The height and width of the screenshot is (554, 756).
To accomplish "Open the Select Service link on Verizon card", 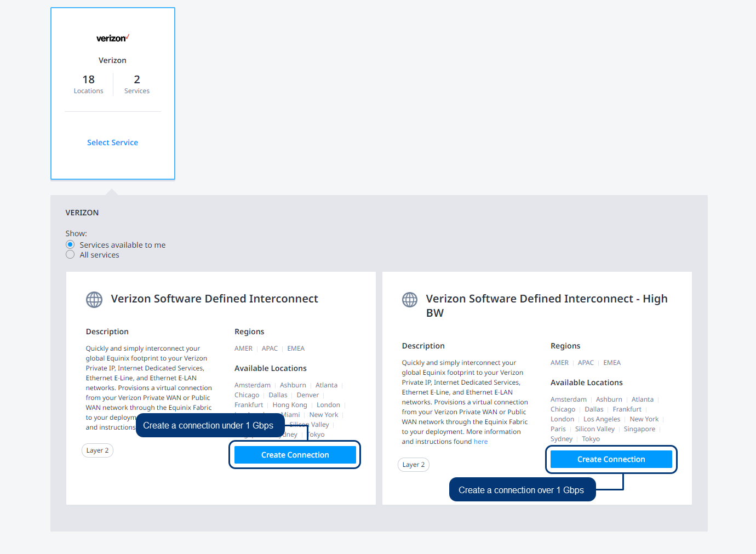I will [113, 142].
